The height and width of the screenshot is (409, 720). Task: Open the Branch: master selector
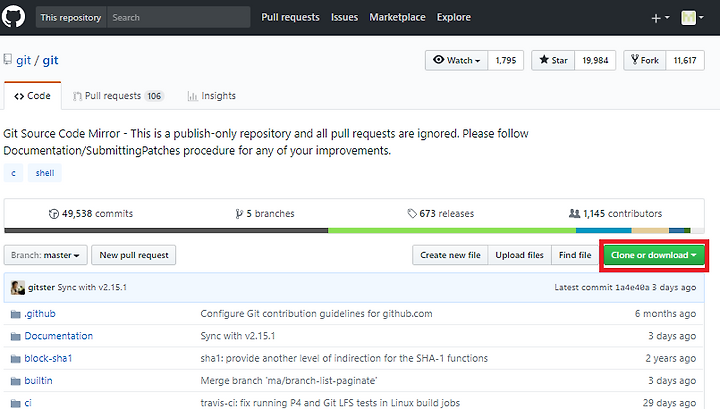45,255
